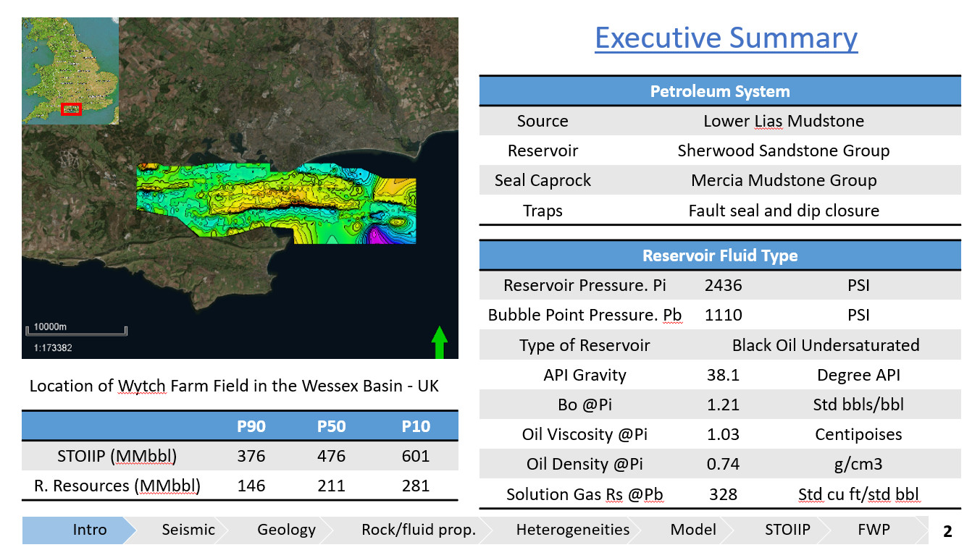Click the P90 column header
980x550 pixels.
pos(251,426)
